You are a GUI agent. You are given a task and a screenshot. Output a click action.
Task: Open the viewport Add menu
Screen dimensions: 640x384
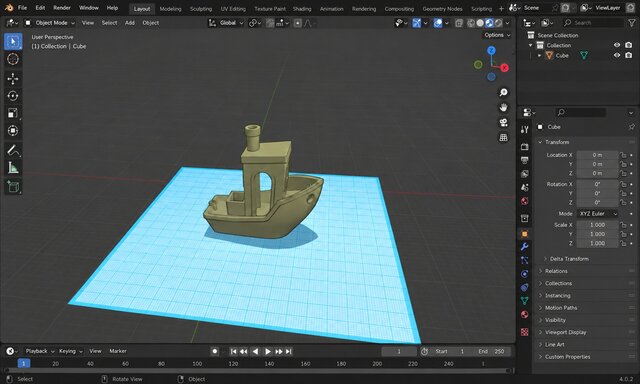tap(130, 23)
